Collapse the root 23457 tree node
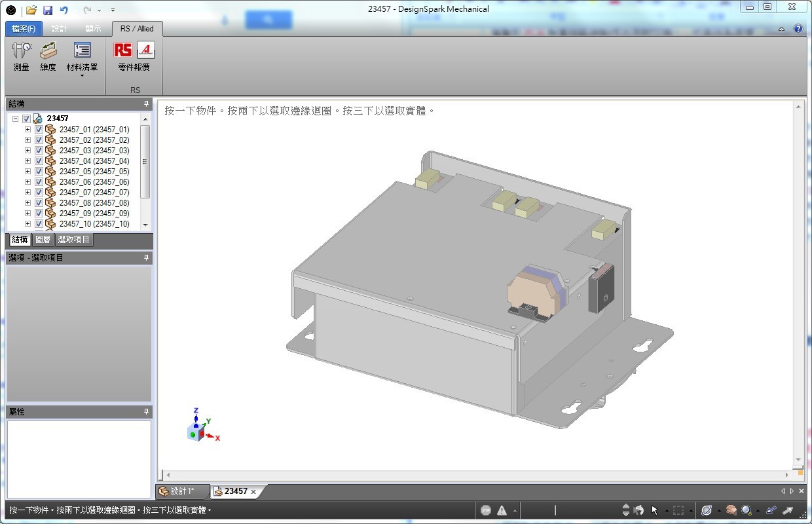The width and height of the screenshot is (812, 524). click(15, 119)
